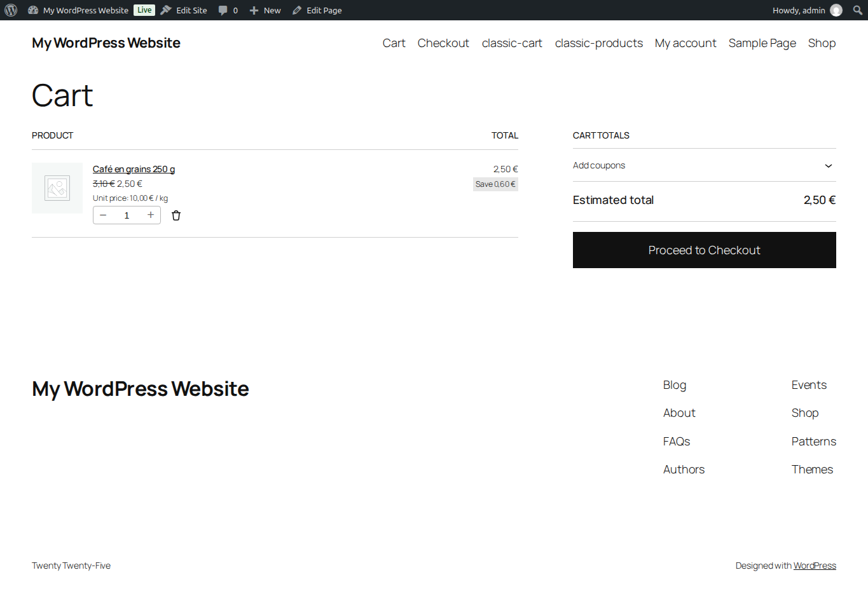Open the New content menu

coord(265,10)
